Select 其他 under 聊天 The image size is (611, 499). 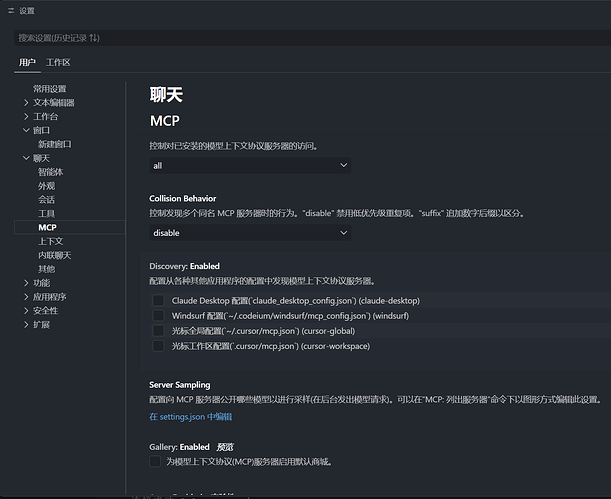click(x=46, y=269)
